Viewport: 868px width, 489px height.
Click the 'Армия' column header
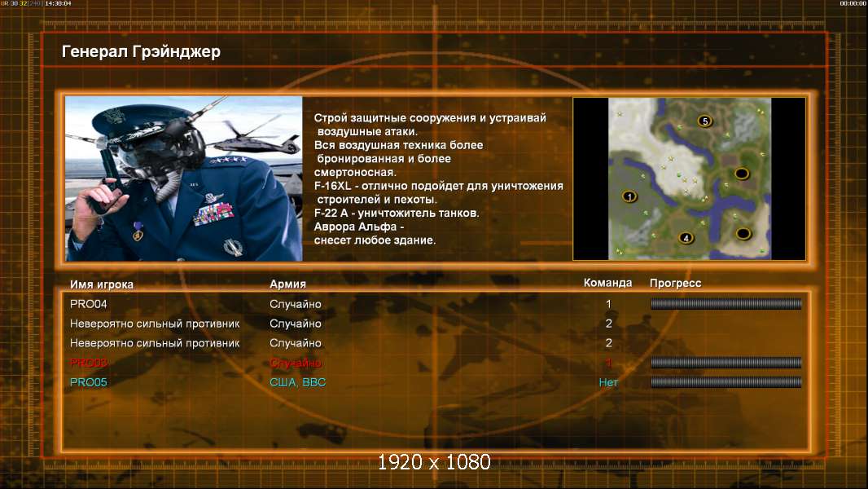click(x=288, y=284)
